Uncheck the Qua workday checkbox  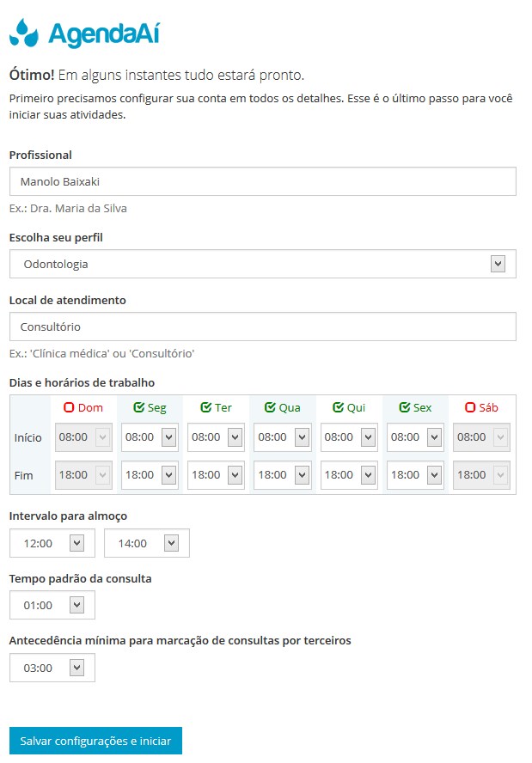270,407
